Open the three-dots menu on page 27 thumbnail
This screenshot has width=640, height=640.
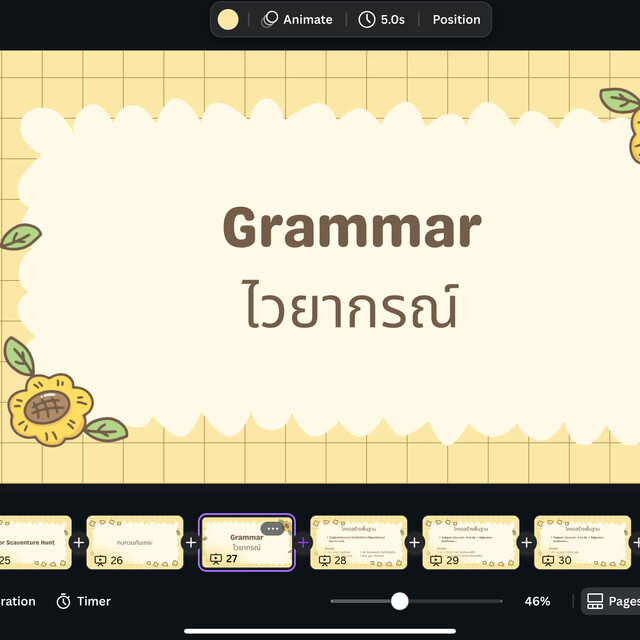click(273, 528)
